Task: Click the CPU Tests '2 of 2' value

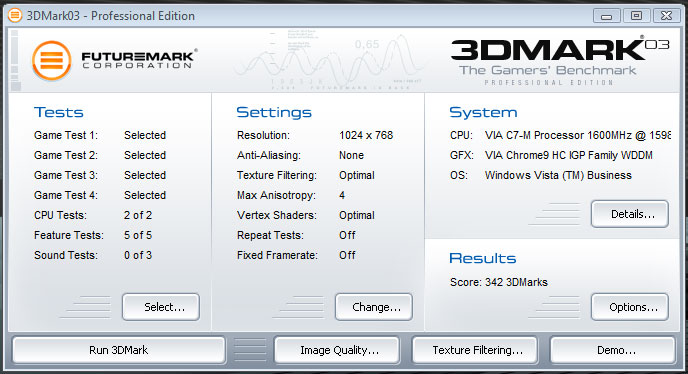Action: click(x=138, y=215)
